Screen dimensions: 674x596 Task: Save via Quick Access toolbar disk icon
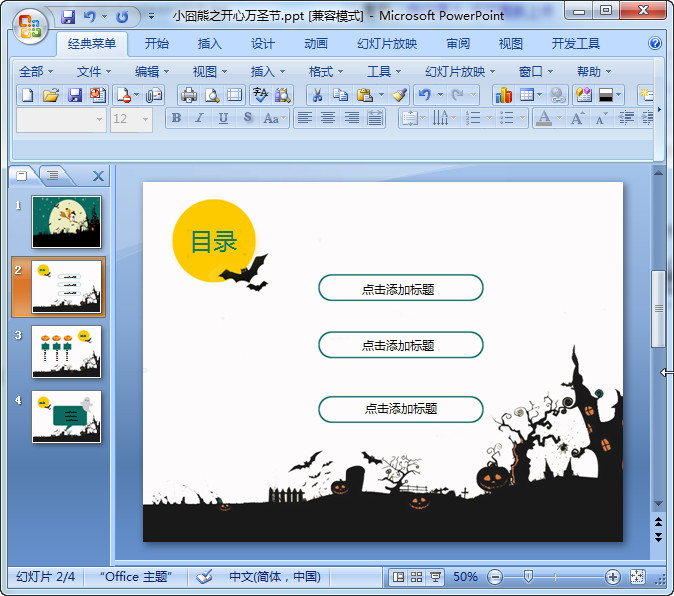click(68, 17)
